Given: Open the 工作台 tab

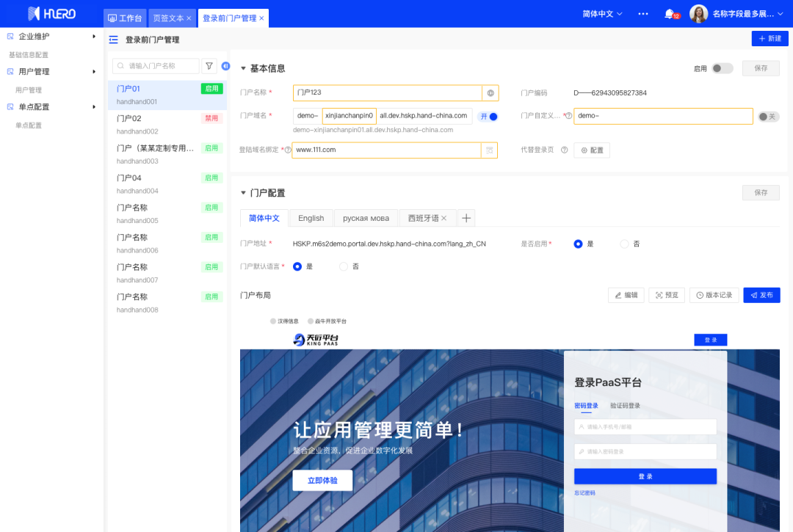Looking at the screenshot, I should (125, 18).
